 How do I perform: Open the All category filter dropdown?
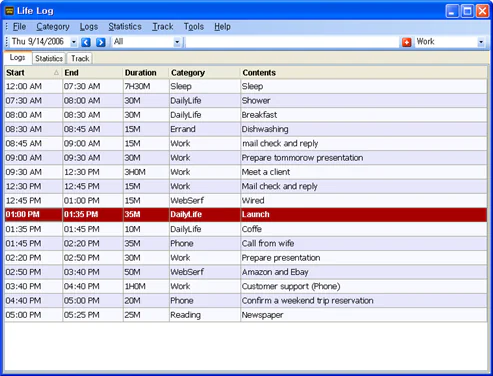(x=177, y=42)
